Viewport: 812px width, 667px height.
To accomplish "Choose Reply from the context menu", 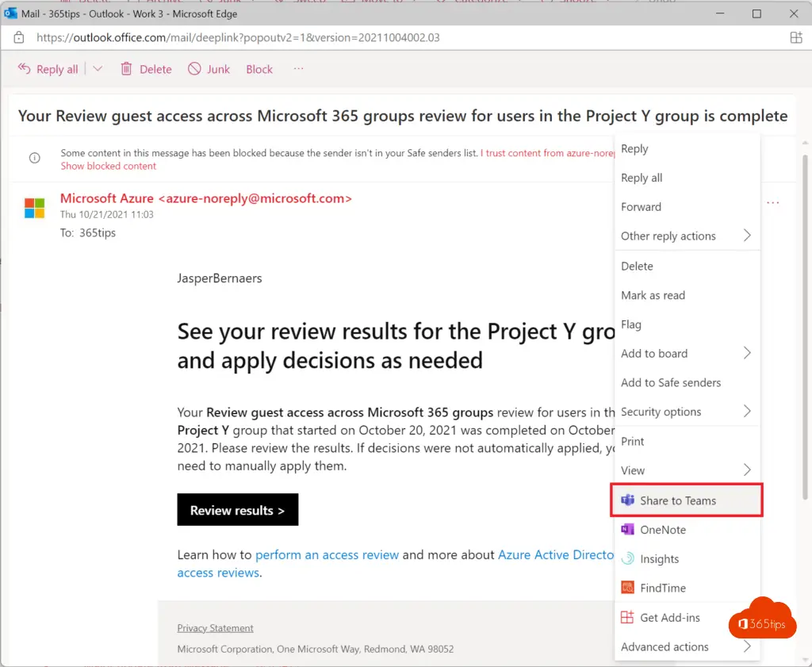I will tap(688, 148).
